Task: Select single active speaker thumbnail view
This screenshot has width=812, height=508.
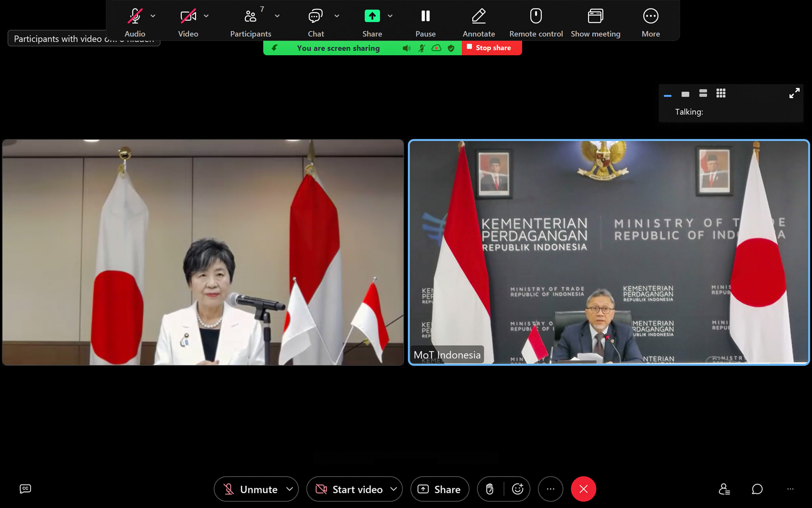Action: click(685, 94)
